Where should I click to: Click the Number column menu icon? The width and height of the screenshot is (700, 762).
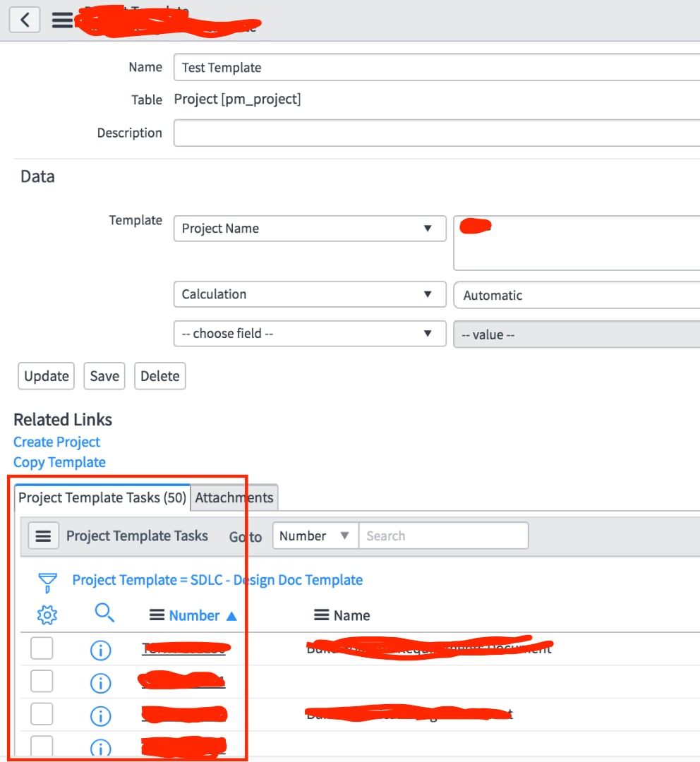click(157, 615)
